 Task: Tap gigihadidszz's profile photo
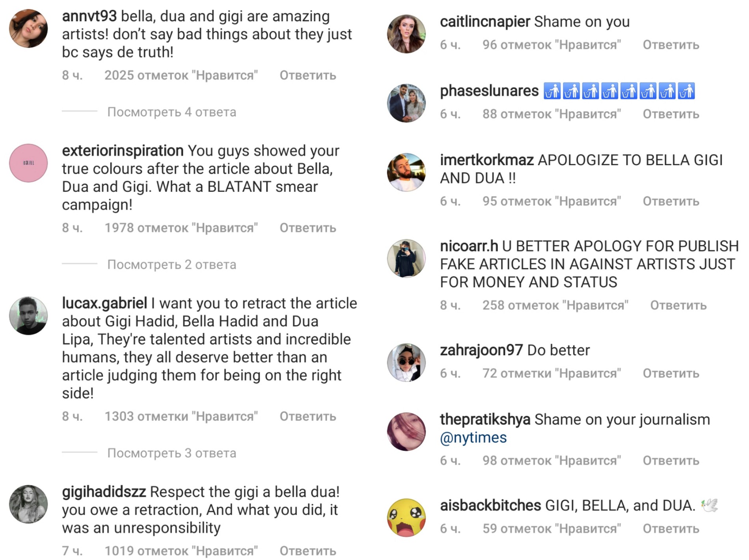coord(28,504)
